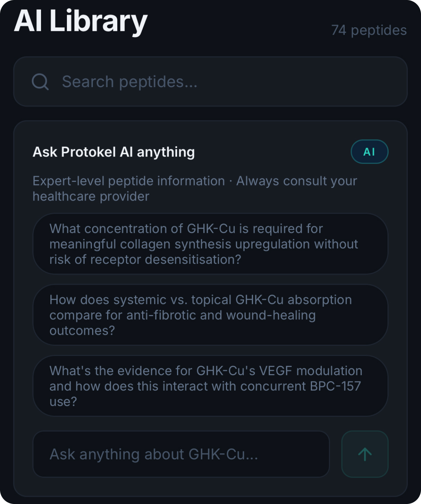Image resolution: width=421 pixels, height=504 pixels.
Task: Pick the VEGF modulation and BPC-157 question
Action: click(210, 386)
